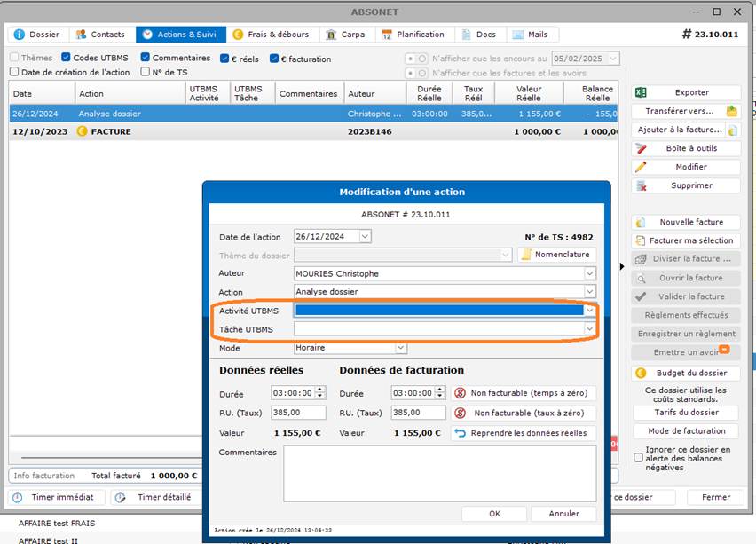Image resolution: width=756 pixels, height=544 pixels.
Task: Click the toolbox icon for Boîte à outils
Action: click(x=641, y=148)
